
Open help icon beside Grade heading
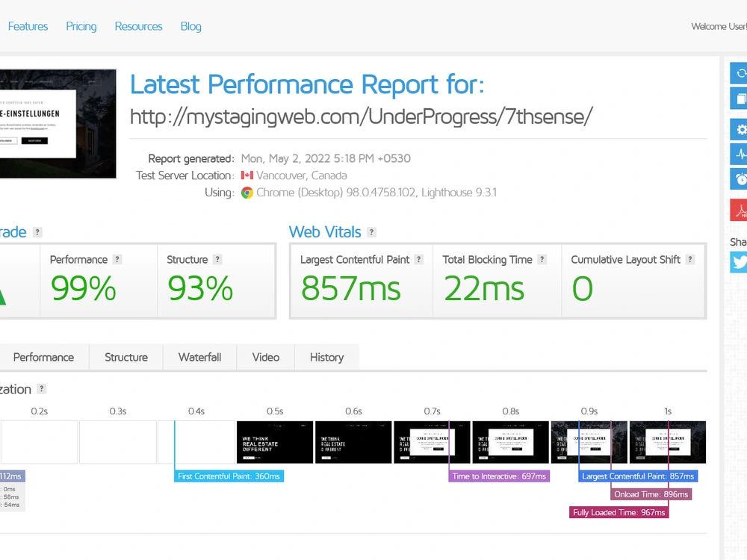click(37, 232)
